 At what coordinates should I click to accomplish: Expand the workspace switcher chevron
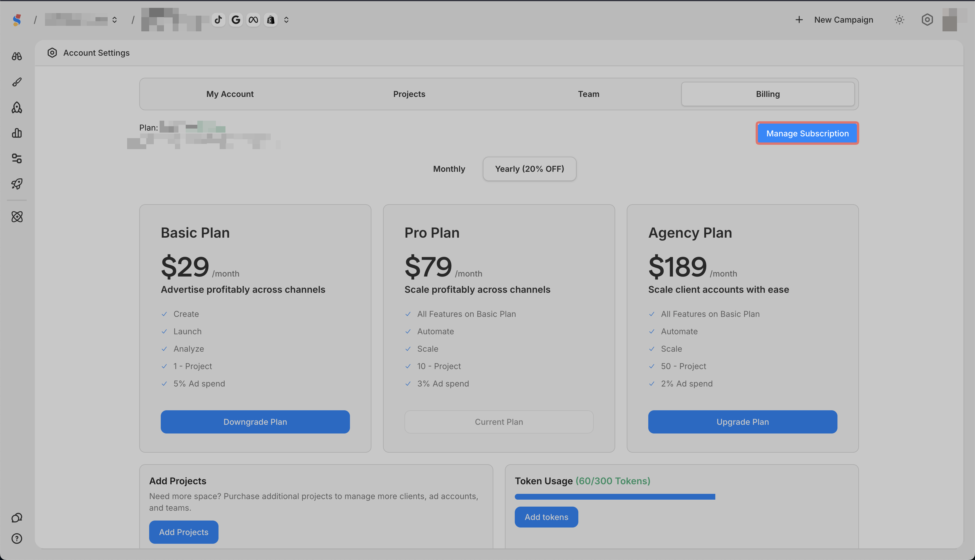pyautogui.click(x=115, y=20)
